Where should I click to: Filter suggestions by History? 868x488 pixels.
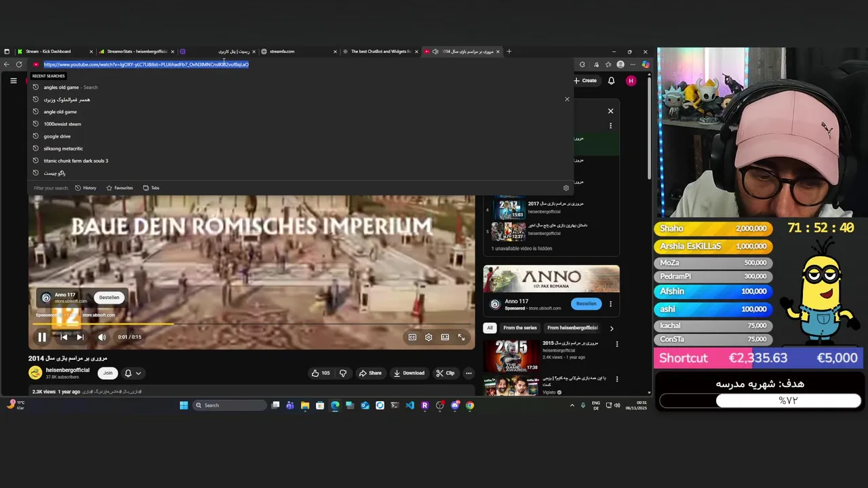pos(85,188)
